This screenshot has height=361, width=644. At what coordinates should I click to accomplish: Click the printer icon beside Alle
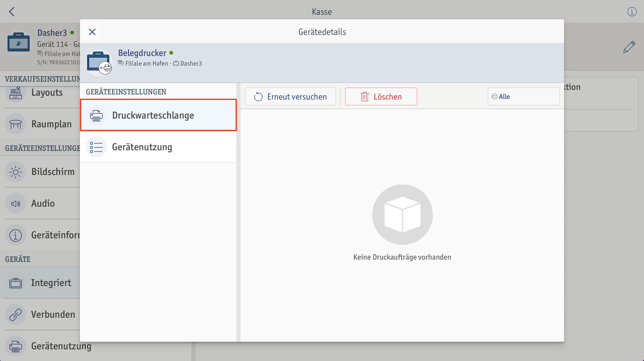494,96
